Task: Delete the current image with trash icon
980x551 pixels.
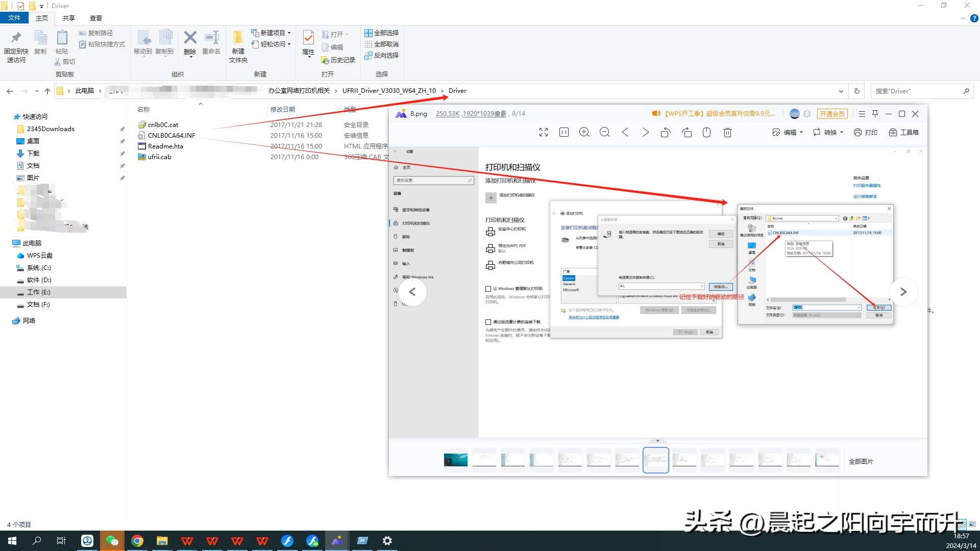Action: pos(728,133)
